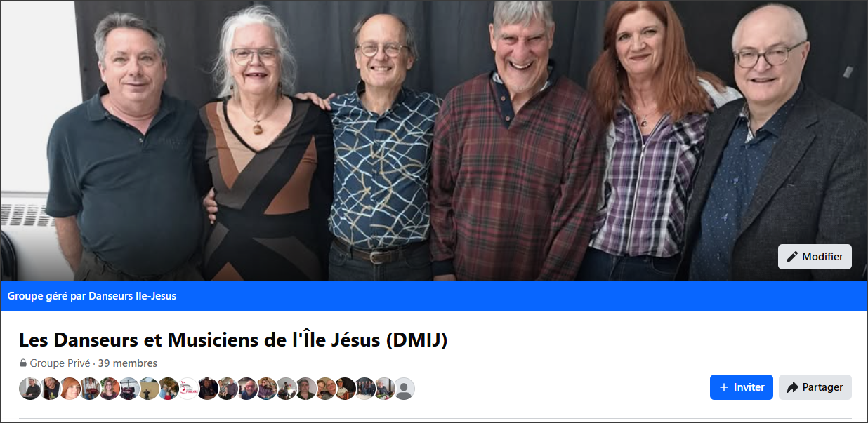868x423 pixels.
Task: Select the first member avatar in the row
Action: [x=30, y=389]
